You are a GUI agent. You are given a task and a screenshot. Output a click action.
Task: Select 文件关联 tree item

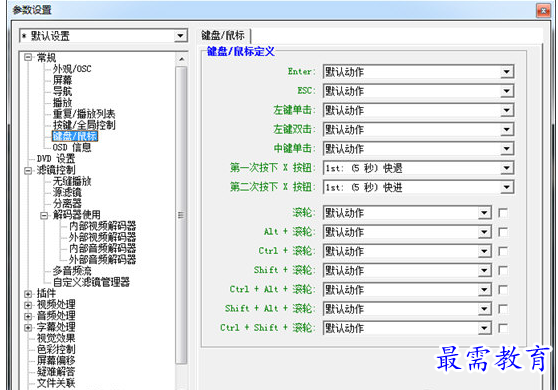coord(56,383)
